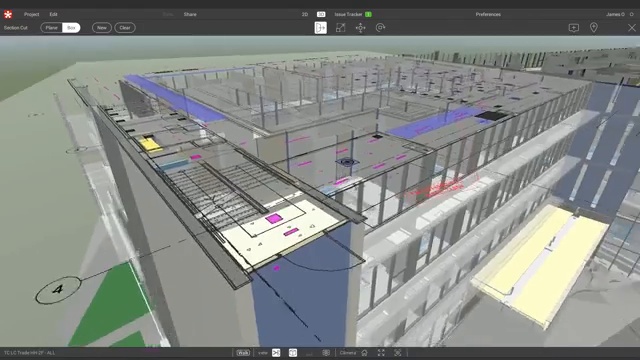Open the Issue Tracker
Screen dimensions: 640x360
pos(348,14)
